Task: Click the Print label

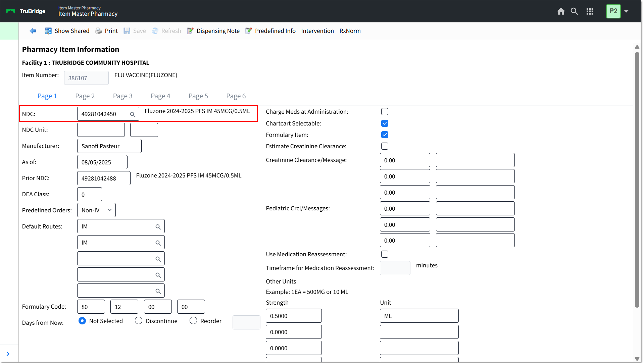Action: click(x=111, y=31)
